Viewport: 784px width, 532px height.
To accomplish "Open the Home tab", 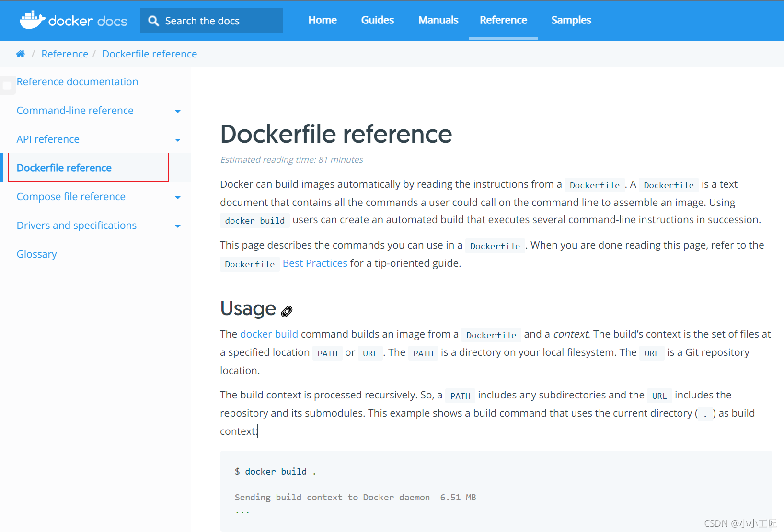I will (323, 20).
